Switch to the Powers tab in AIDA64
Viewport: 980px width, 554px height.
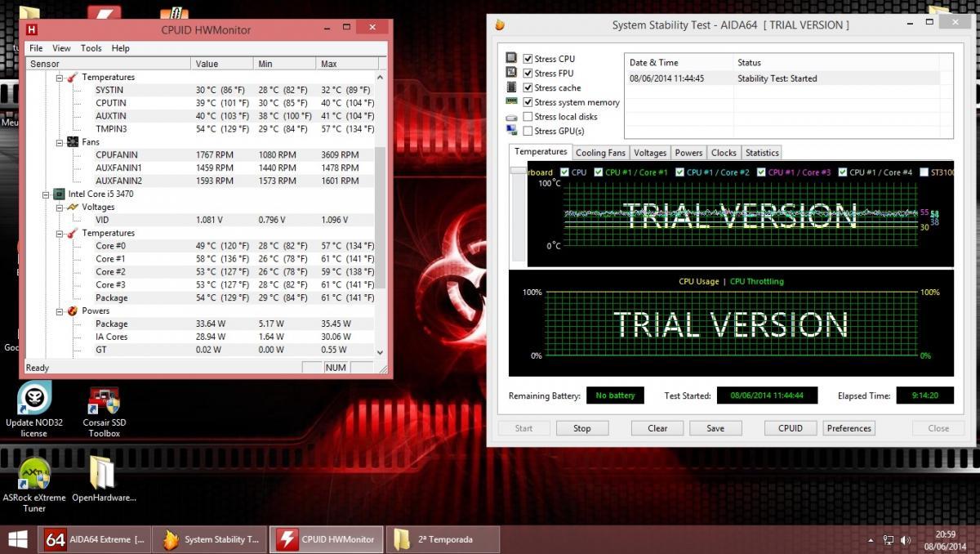pos(688,153)
